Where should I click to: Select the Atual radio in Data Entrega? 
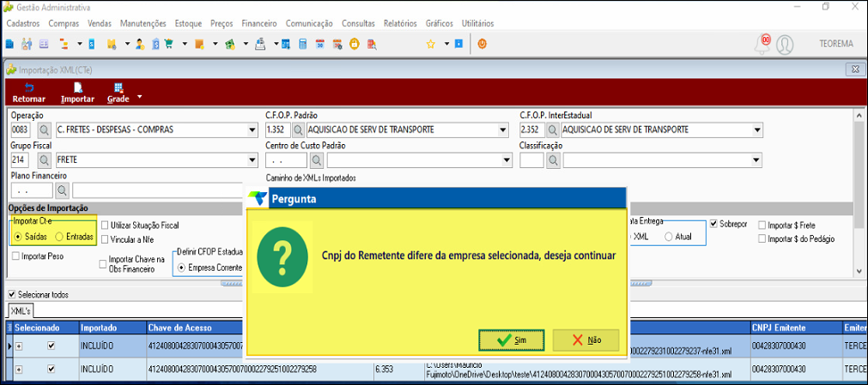point(669,236)
